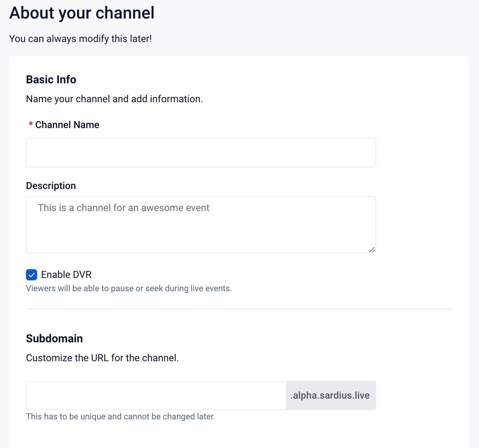Click the 'Basic Info' section heading
This screenshot has height=448, width=479.
(x=51, y=79)
